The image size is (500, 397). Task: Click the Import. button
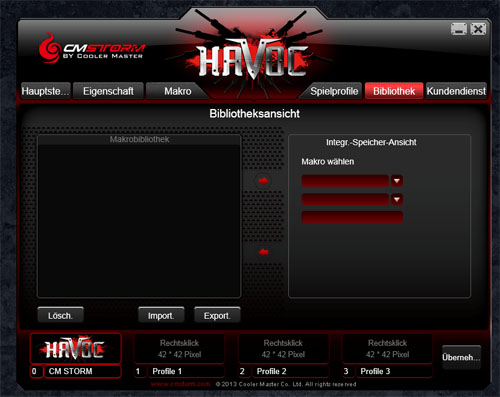tap(161, 315)
